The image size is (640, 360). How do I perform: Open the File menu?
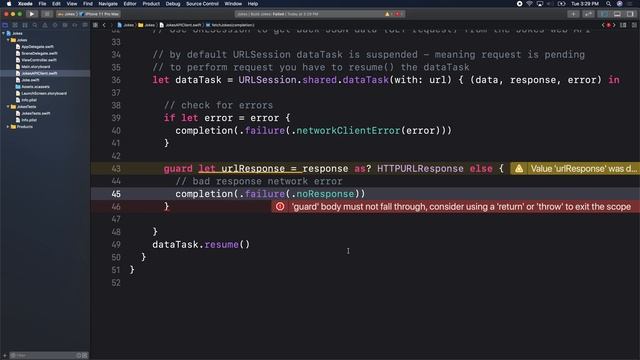coord(42,4)
